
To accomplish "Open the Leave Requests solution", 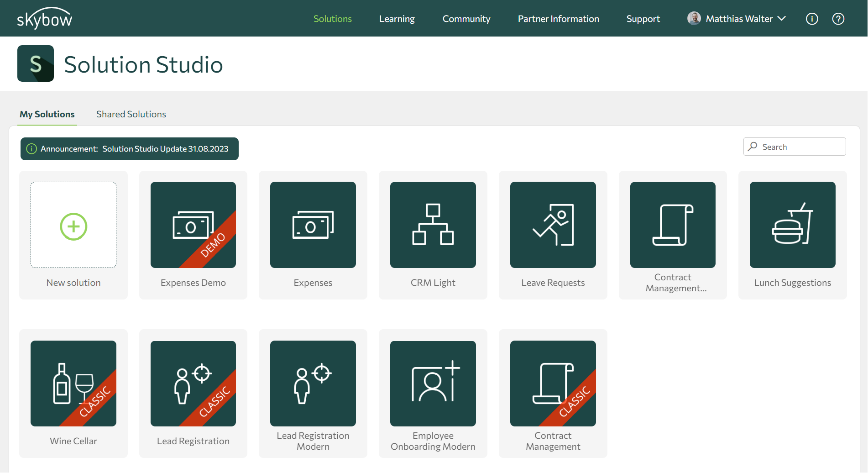I will point(553,225).
